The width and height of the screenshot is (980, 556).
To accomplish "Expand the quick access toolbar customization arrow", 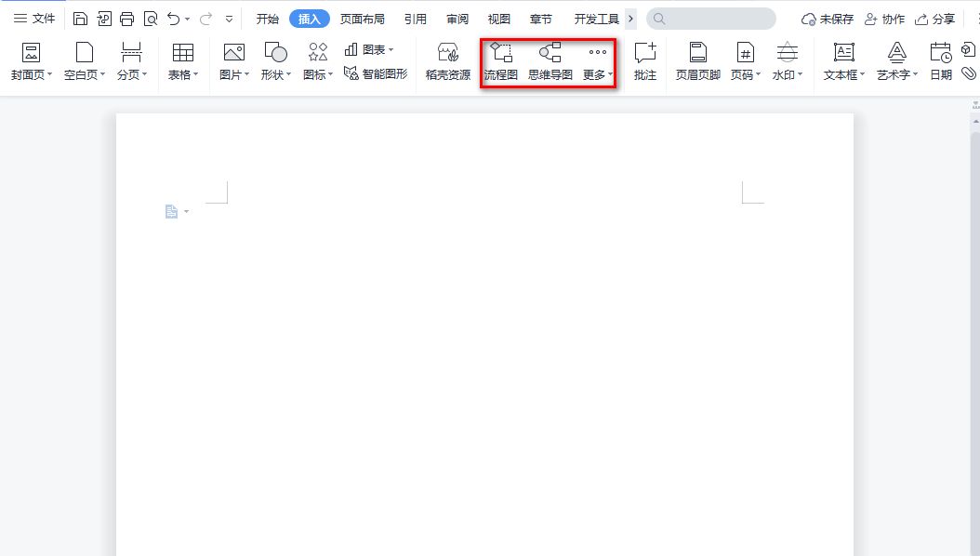I will point(230,20).
